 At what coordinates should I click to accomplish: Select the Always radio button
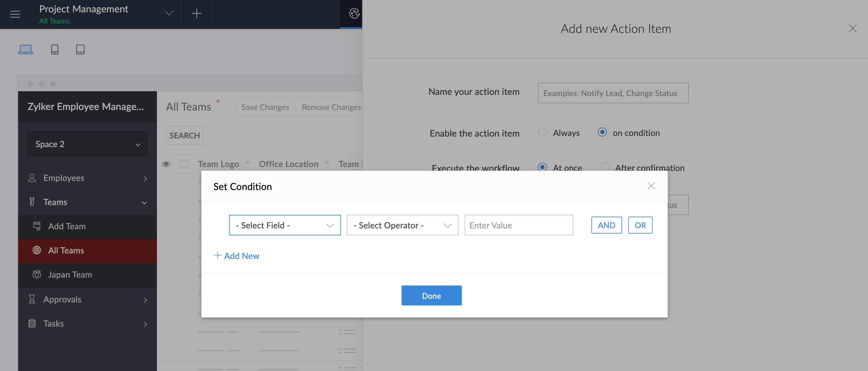pos(542,132)
